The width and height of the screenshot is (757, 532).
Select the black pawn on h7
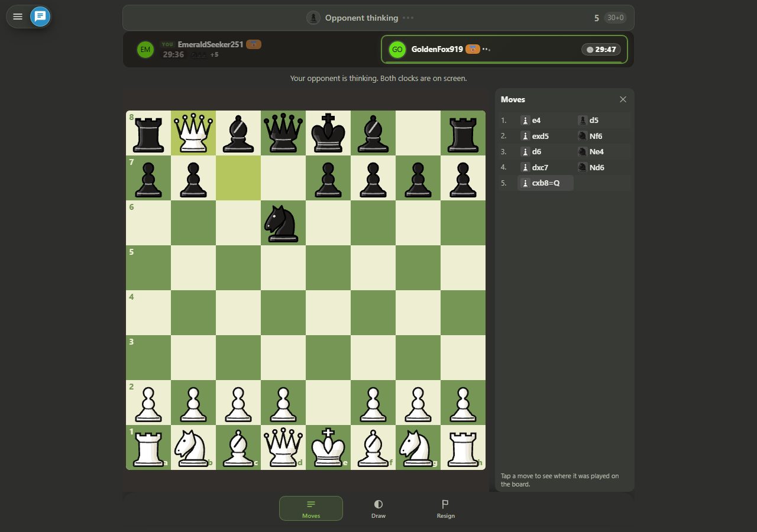click(x=463, y=178)
